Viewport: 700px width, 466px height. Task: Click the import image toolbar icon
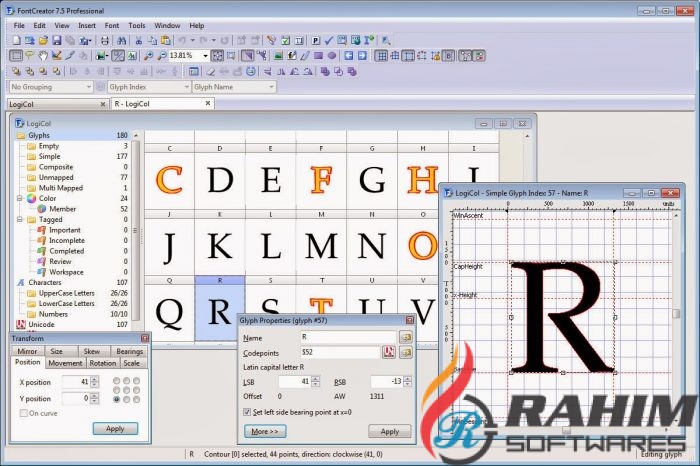[278, 56]
